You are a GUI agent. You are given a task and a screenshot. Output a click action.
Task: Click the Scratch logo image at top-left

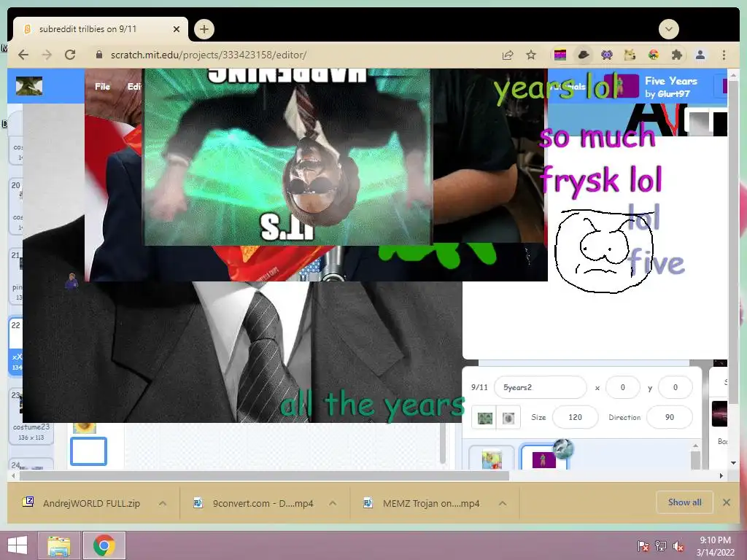pyautogui.click(x=29, y=86)
